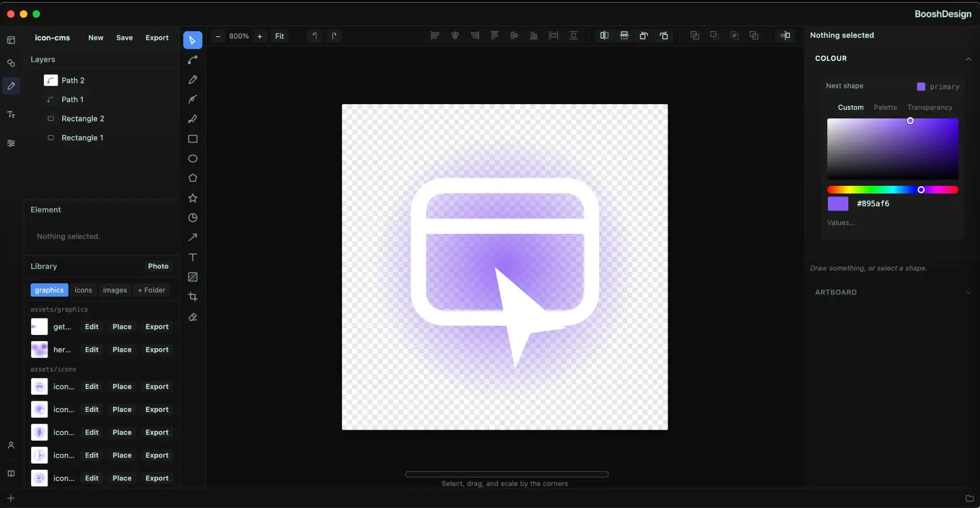
Task: Select the Pencil drawing tool
Action: (x=192, y=80)
